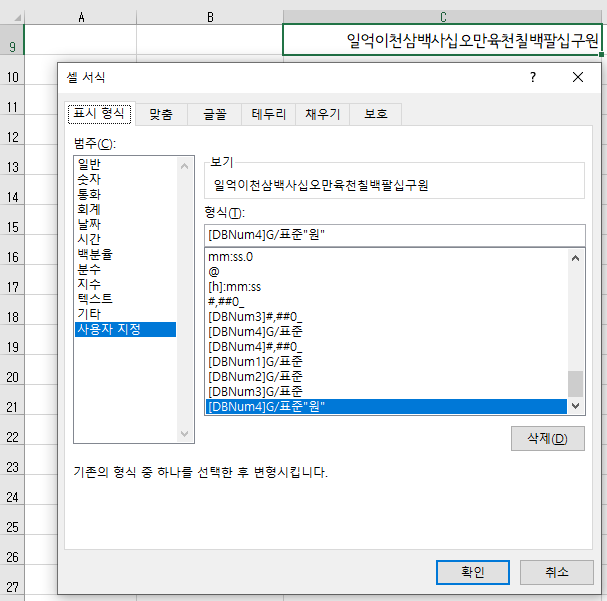The image size is (607, 601).
Task: Click column A header
Action: tap(81, 17)
